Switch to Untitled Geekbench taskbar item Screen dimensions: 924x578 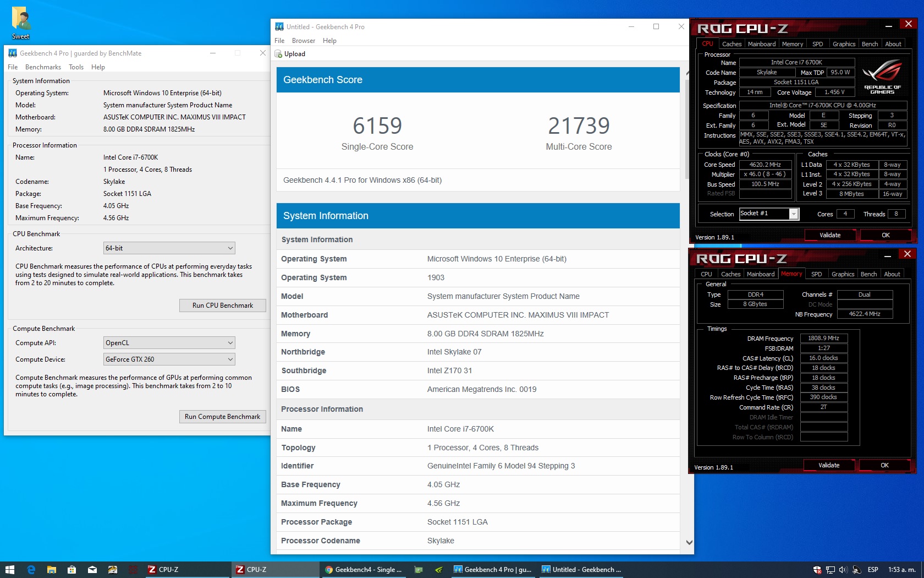coord(581,570)
